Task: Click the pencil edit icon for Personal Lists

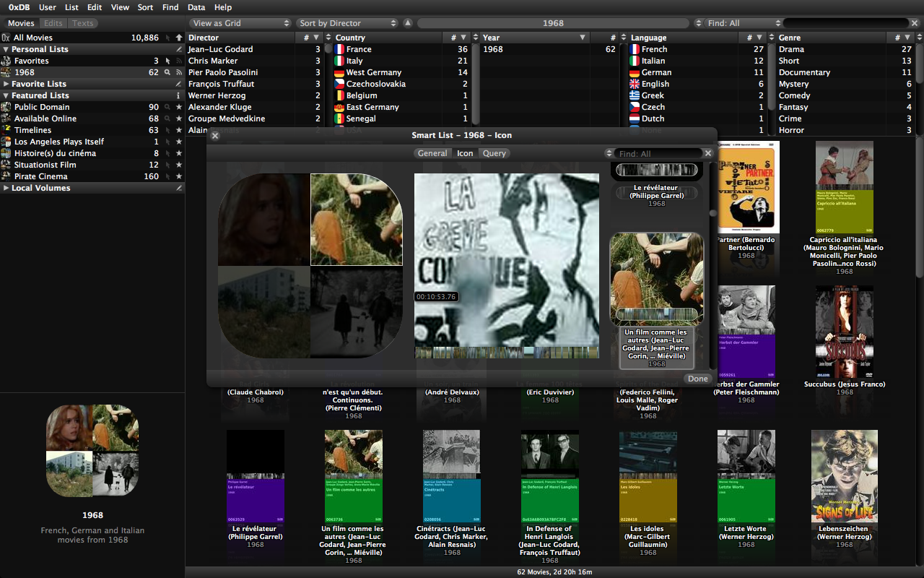Action: pyautogui.click(x=179, y=49)
